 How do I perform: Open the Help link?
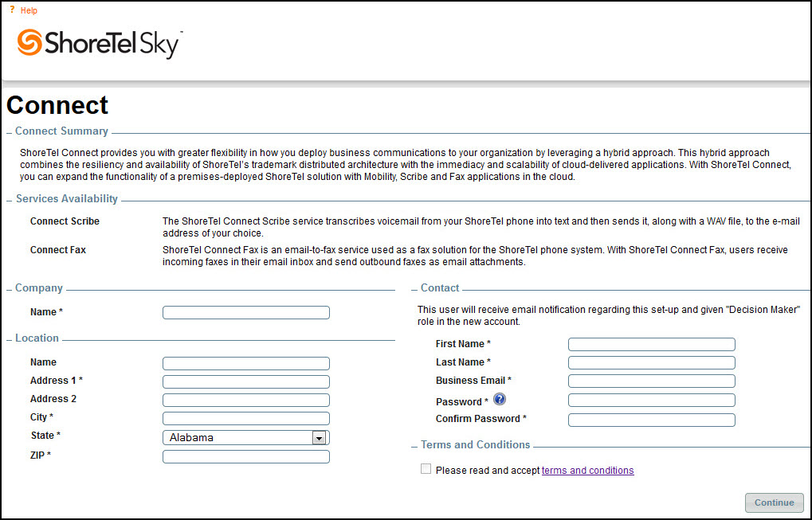click(x=29, y=10)
